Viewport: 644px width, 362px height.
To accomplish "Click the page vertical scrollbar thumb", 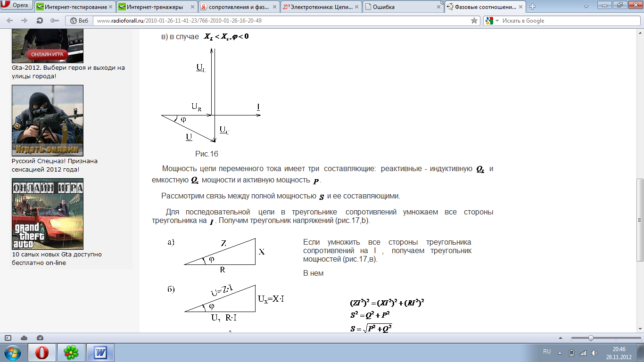I will [640, 220].
